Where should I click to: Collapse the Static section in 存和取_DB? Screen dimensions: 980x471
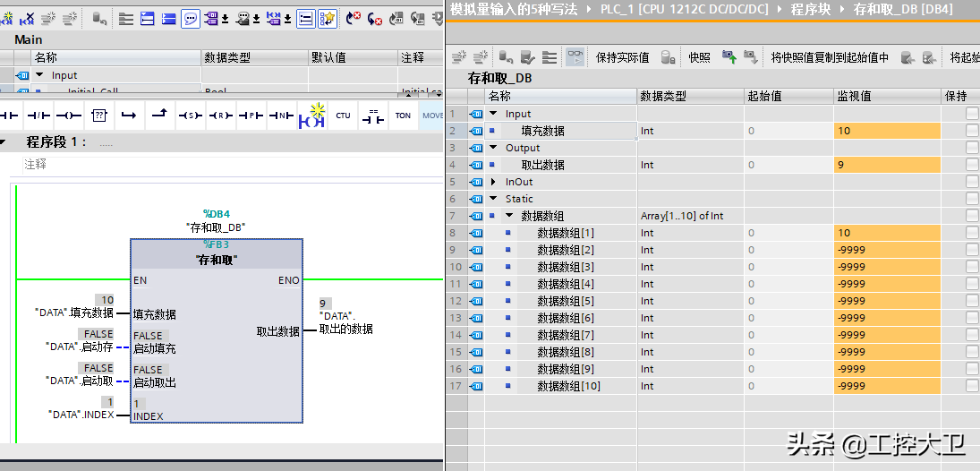493,199
